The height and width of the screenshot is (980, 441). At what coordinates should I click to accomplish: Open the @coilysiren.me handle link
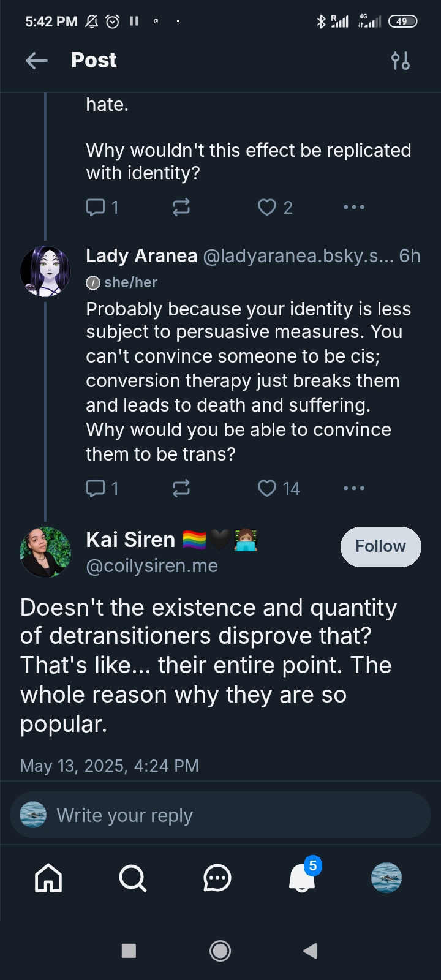(152, 566)
